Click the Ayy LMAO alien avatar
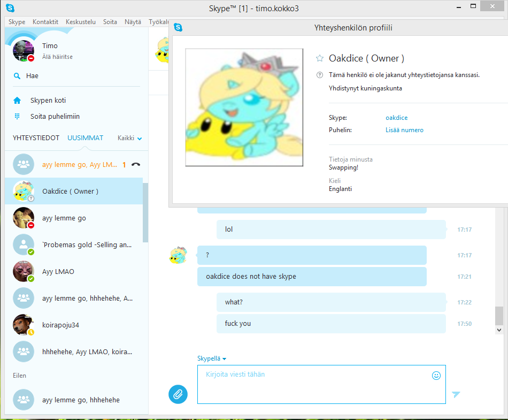The image size is (508, 420). click(24, 271)
